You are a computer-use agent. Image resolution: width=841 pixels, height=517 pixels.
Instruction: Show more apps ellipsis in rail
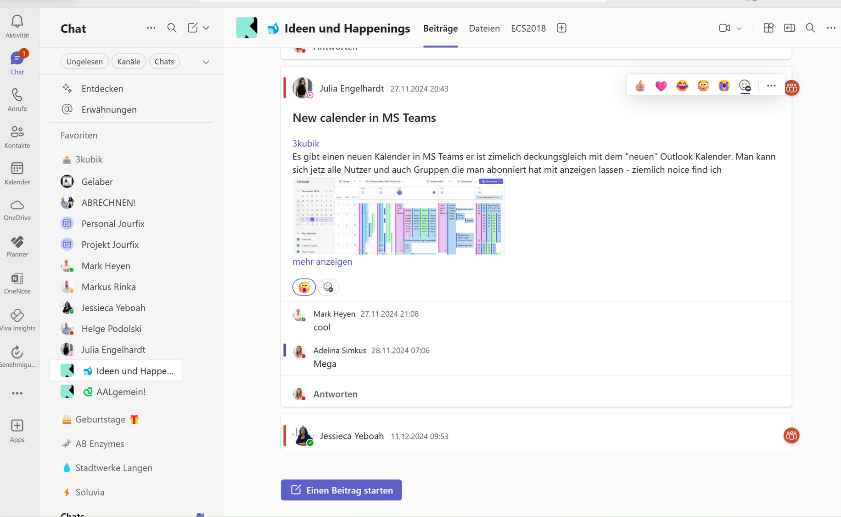(17, 393)
